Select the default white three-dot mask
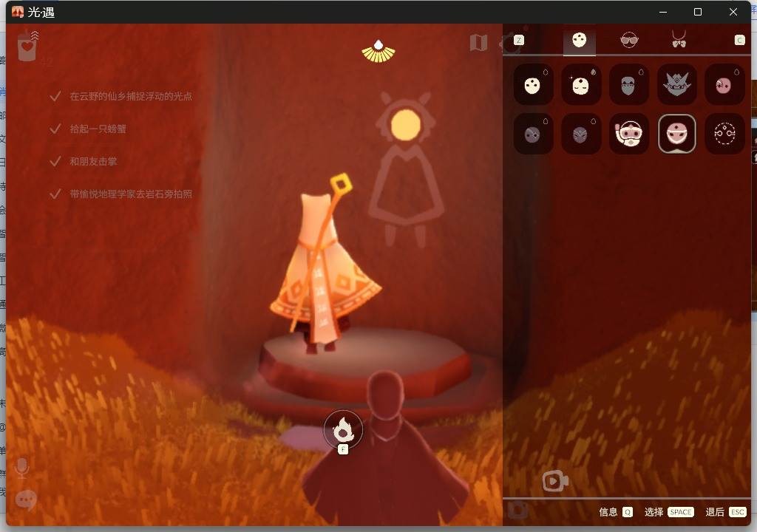 533,85
